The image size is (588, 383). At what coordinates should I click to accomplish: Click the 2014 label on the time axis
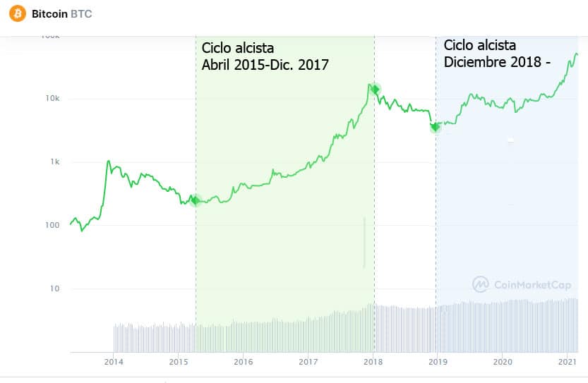(113, 362)
